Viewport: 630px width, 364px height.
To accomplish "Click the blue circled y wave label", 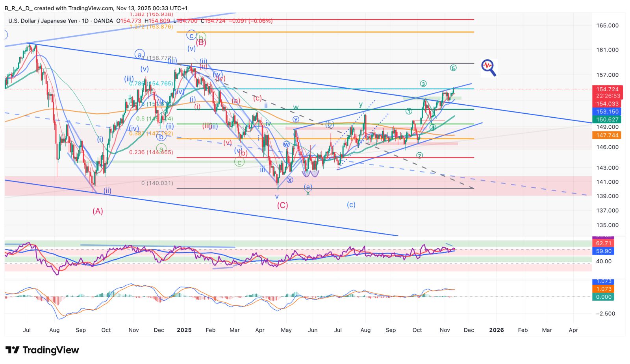I will 296,120.
